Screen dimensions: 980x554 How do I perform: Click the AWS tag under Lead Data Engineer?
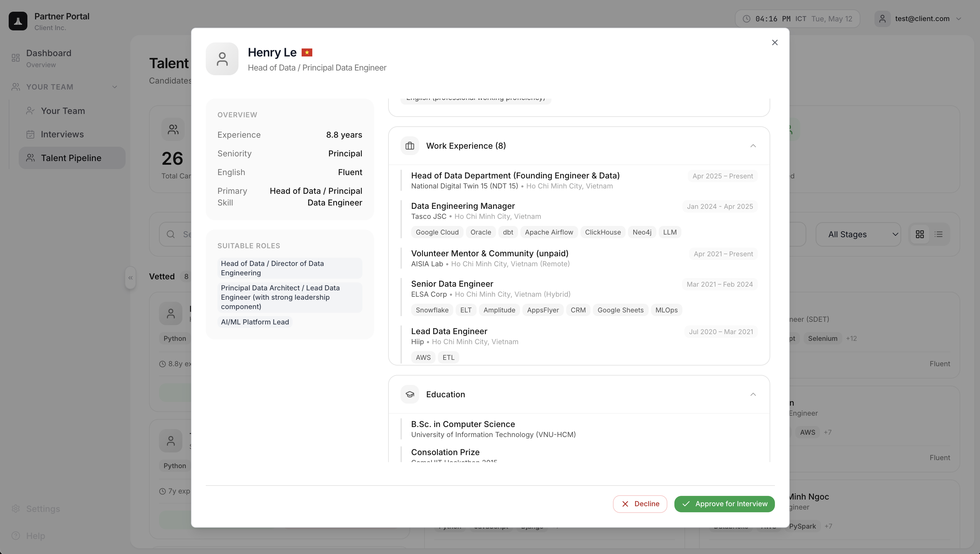tap(423, 358)
